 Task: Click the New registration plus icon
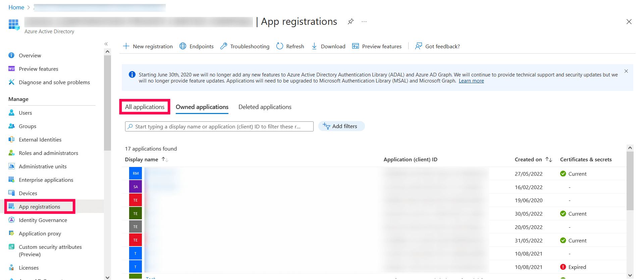pyautogui.click(x=126, y=46)
